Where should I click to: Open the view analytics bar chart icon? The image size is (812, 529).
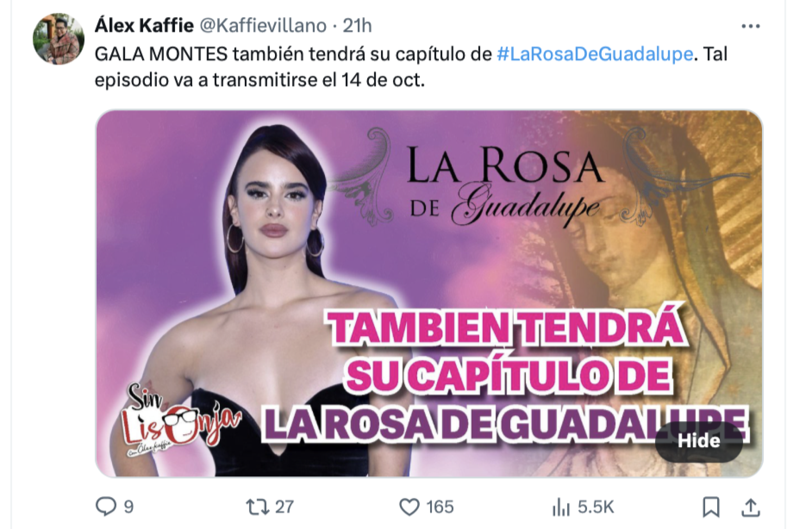561,507
